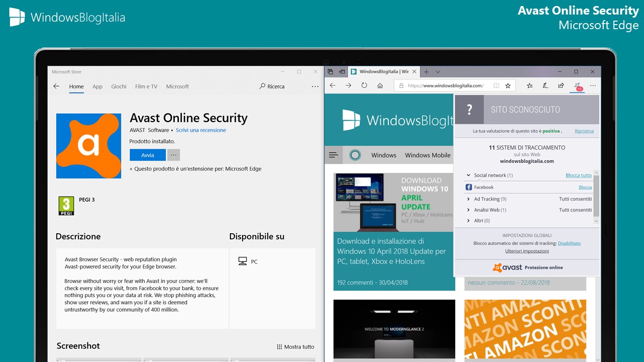Click Avast extension icon with 11 badge

(578, 86)
